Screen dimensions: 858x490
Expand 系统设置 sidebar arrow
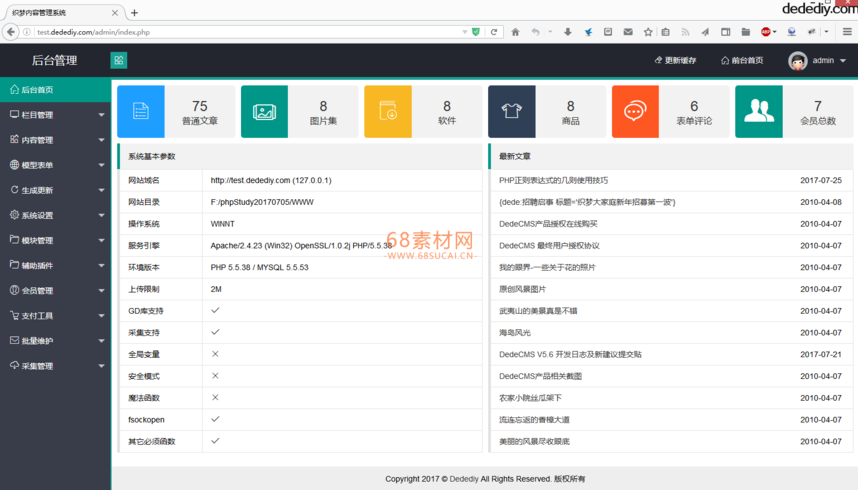pos(101,216)
